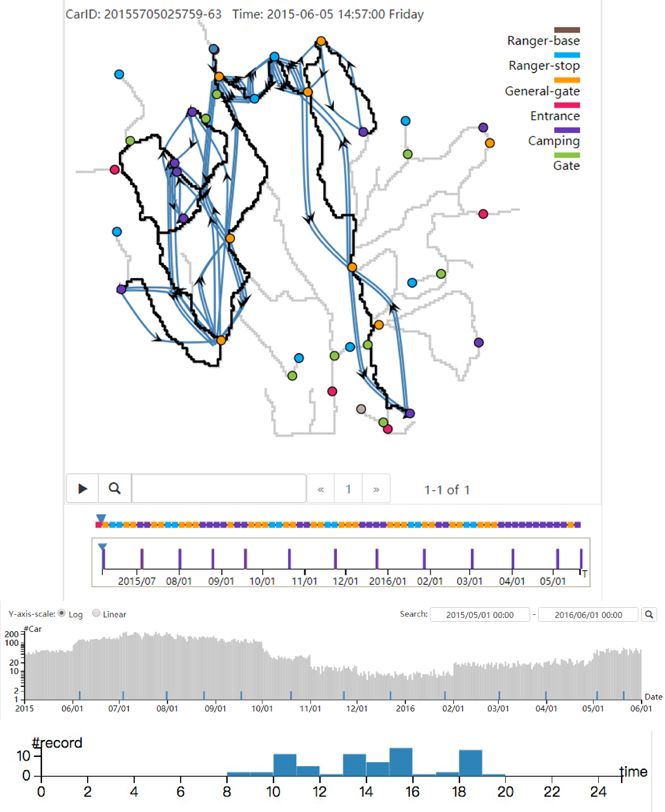Click the car ID search text box
Image resolution: width=665 pixels, height=812 pixels.
[219, 488]
